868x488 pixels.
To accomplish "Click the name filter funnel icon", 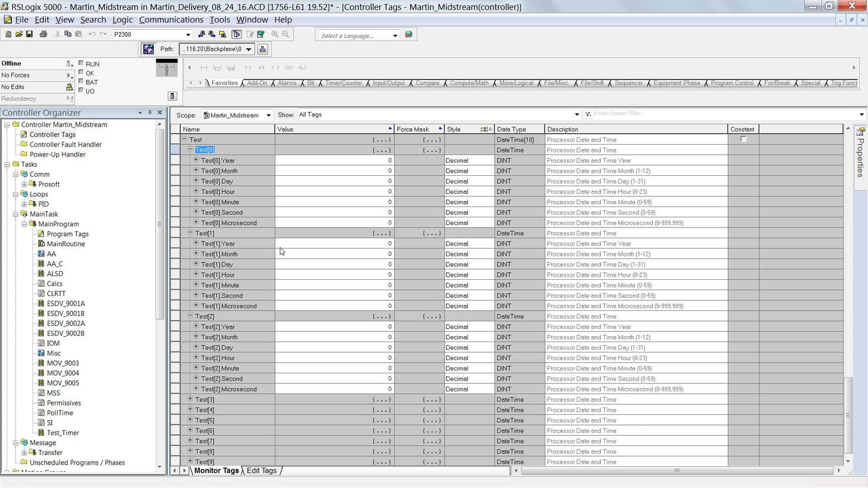I will 587,114.
